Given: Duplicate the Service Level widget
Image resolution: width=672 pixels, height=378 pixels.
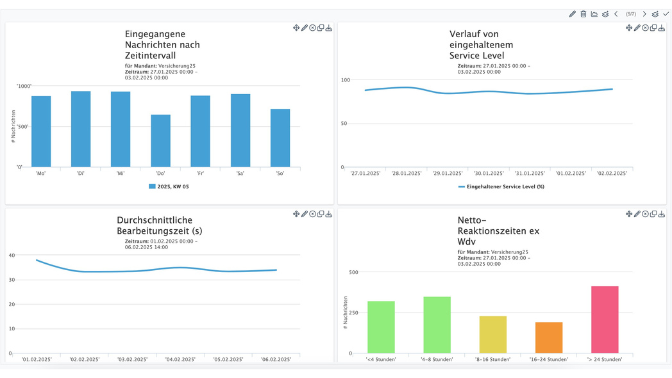Looking at the screenshot, I should (653, 28).
